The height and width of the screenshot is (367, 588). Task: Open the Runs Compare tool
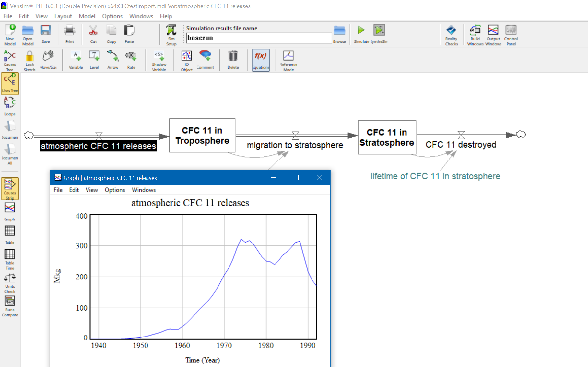pos(10,306)
